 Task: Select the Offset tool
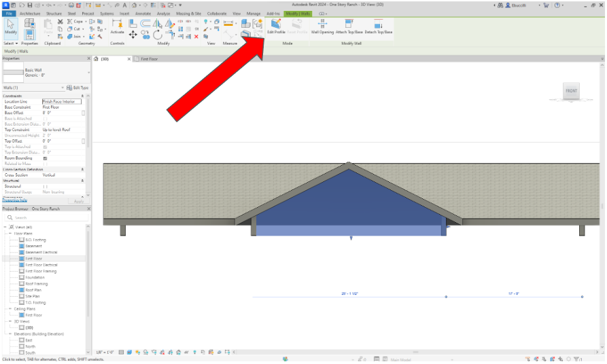145,24
